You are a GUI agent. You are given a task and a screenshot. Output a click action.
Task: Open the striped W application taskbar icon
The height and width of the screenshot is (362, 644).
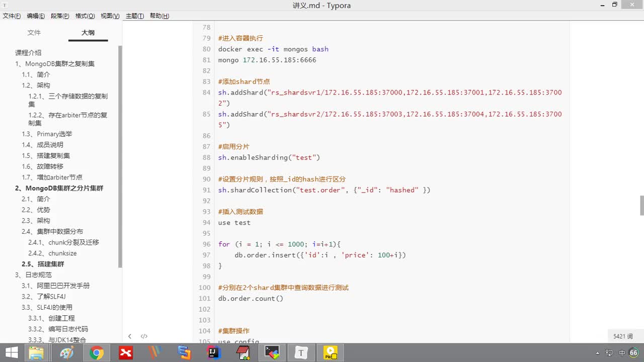[155, 353]
